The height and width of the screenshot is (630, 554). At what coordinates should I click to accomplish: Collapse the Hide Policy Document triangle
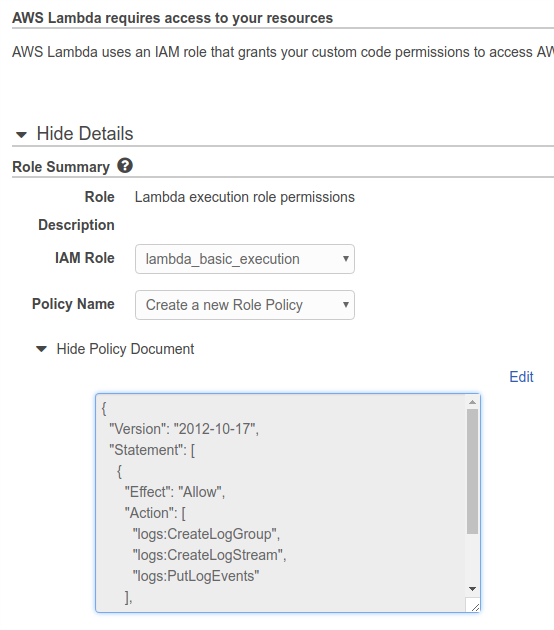41,349
